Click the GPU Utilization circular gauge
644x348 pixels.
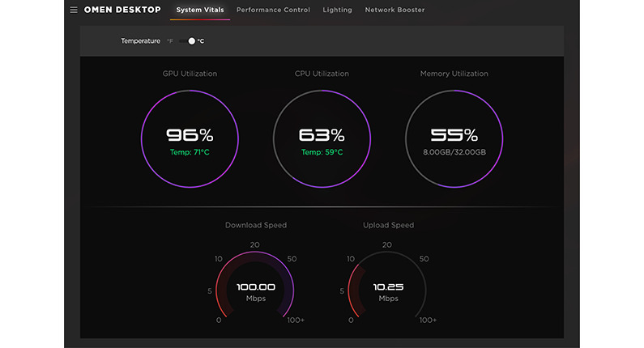(x=190, y=139)
